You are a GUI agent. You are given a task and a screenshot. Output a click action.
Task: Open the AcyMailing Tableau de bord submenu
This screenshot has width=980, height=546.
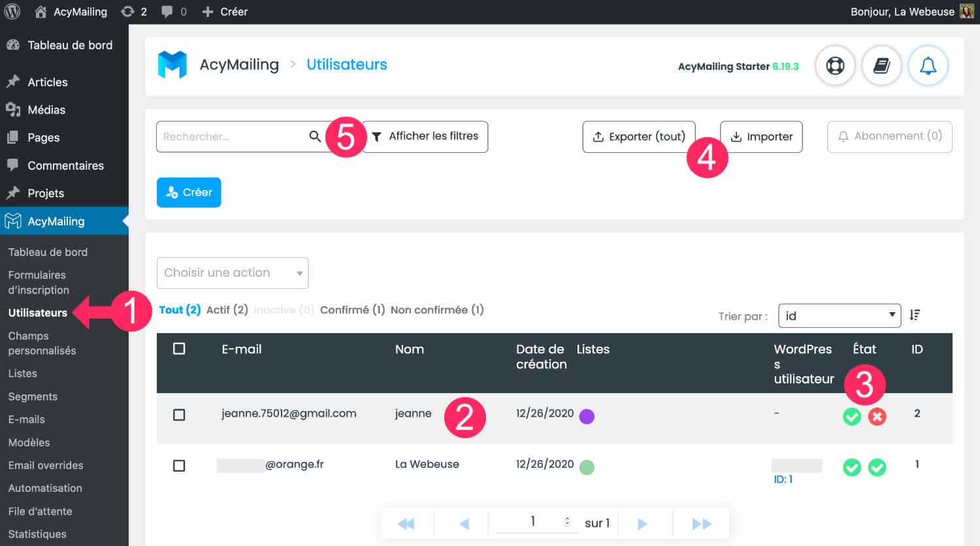click(48, 252)
